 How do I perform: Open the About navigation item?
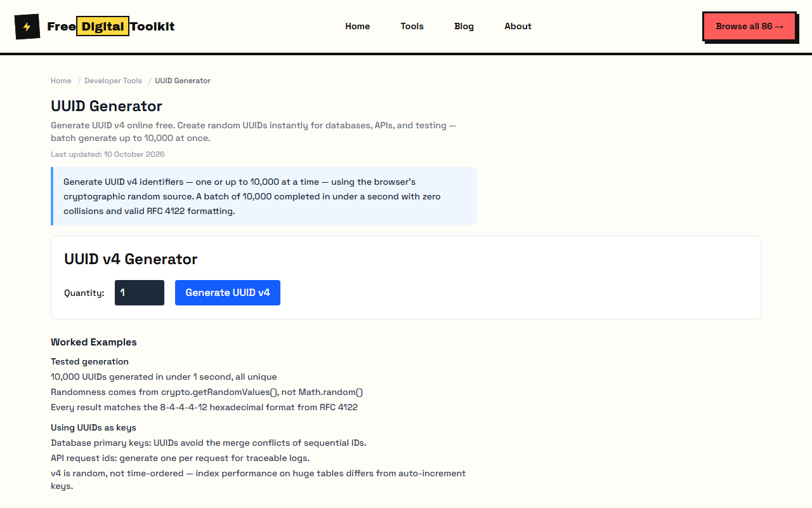pos(518,27)
